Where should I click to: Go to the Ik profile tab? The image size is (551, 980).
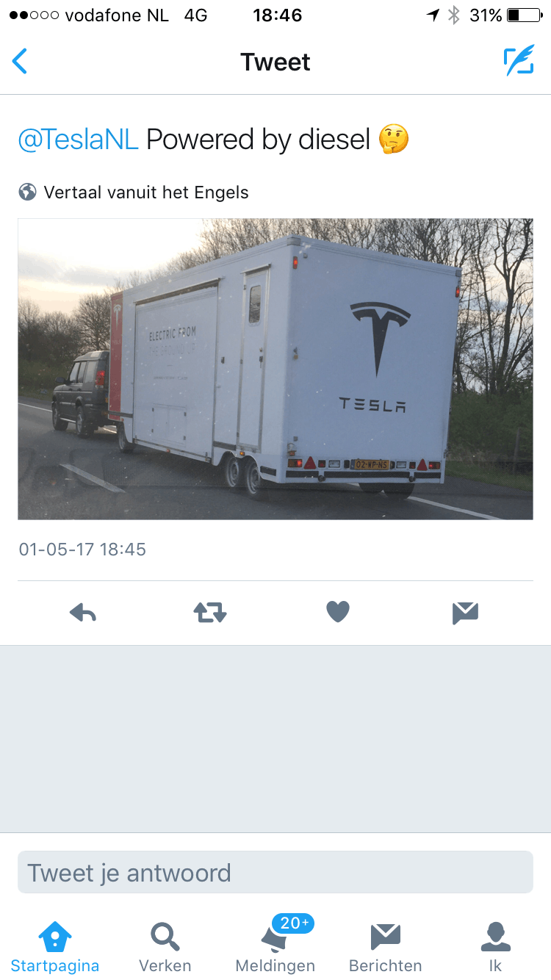[496, 947]
